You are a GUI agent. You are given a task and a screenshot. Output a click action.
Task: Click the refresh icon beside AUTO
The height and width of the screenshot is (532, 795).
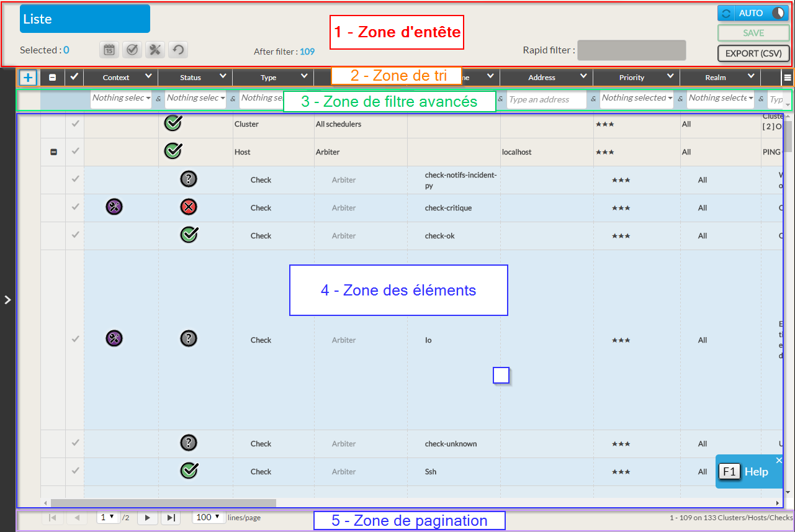tap(726, 13)
